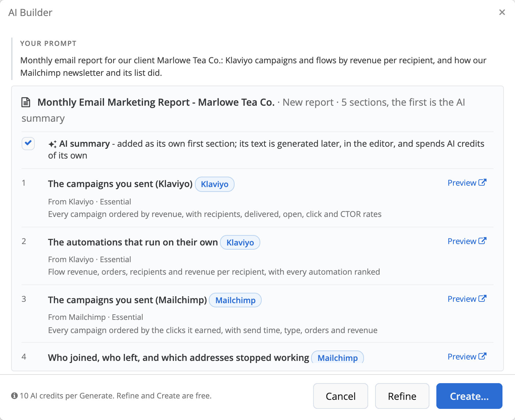
Task: Click 'From Mailchimp · Essential' label
Action: [96, 317]
